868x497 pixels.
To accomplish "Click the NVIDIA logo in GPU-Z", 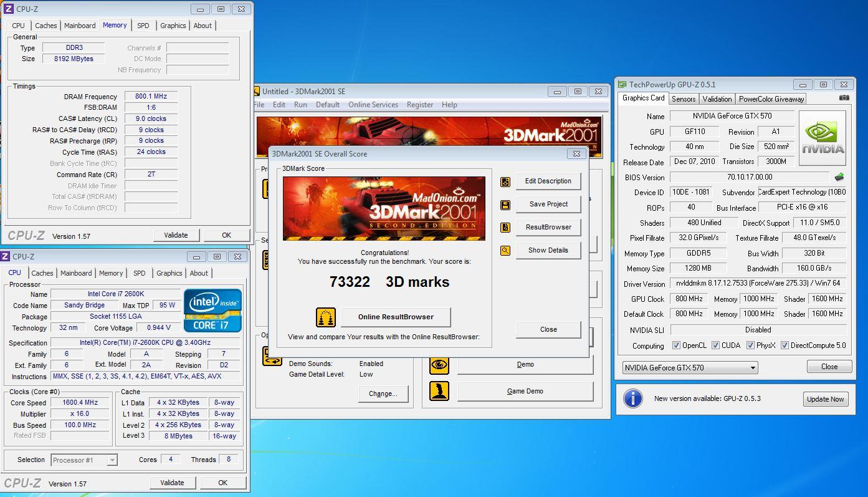I will [x=823, y=138].
